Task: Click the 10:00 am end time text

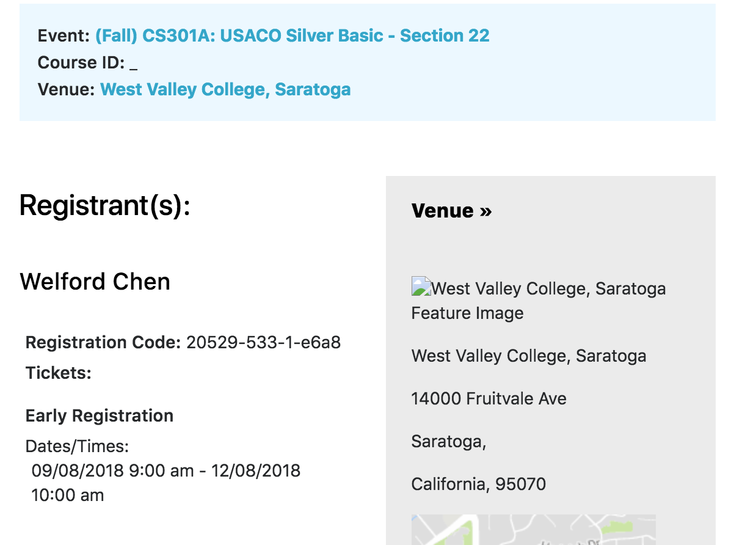Action: click(x=67, y=495)
